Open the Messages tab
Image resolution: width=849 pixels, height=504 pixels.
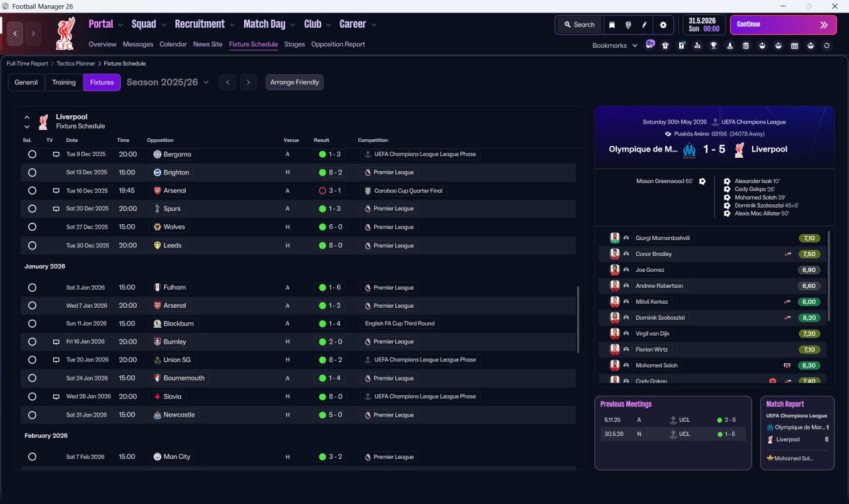(138, 44)
